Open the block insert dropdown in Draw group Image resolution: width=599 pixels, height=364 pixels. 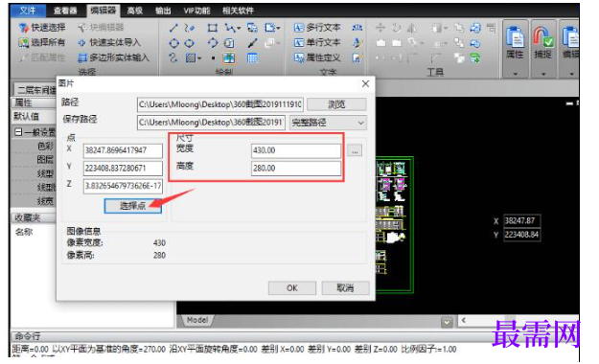[x=278, y=29]
